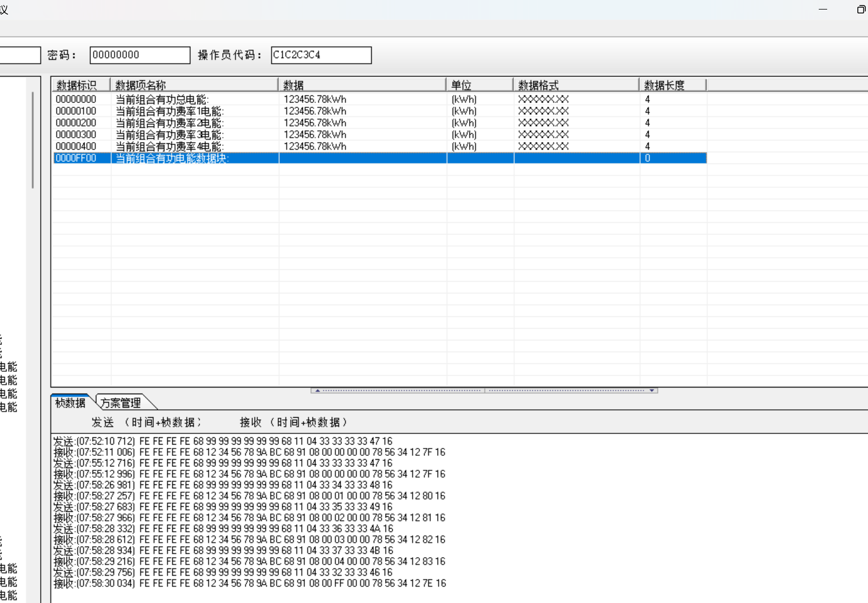Sort by the 数据 column header

point(362,85)
